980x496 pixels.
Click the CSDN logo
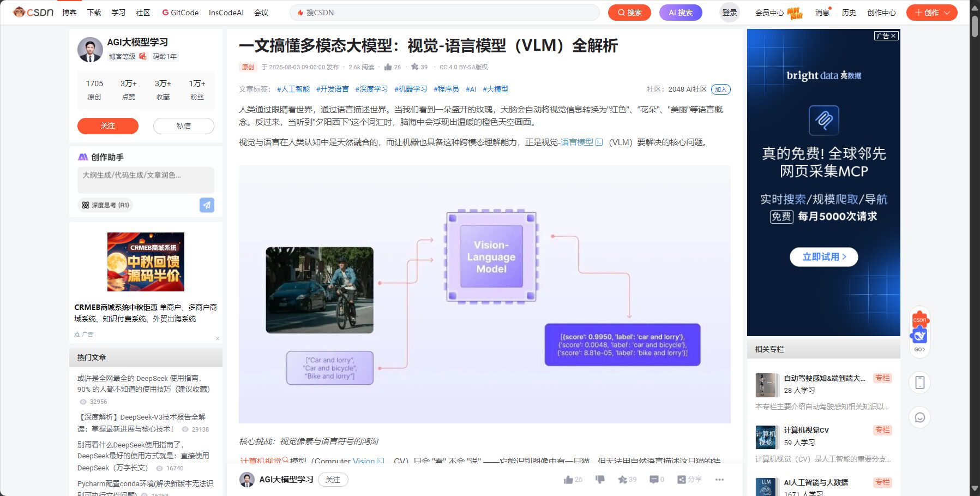(33, 12)
